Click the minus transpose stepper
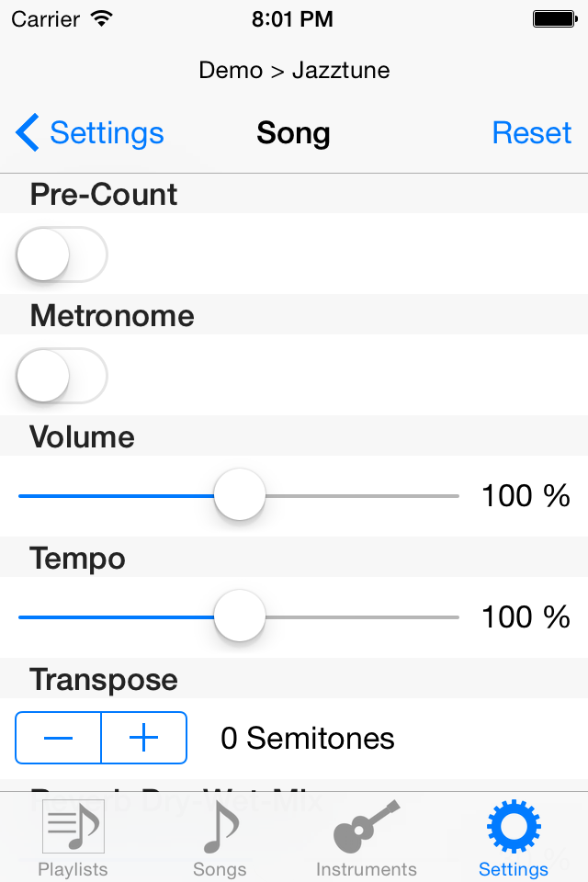 [58, 738]
